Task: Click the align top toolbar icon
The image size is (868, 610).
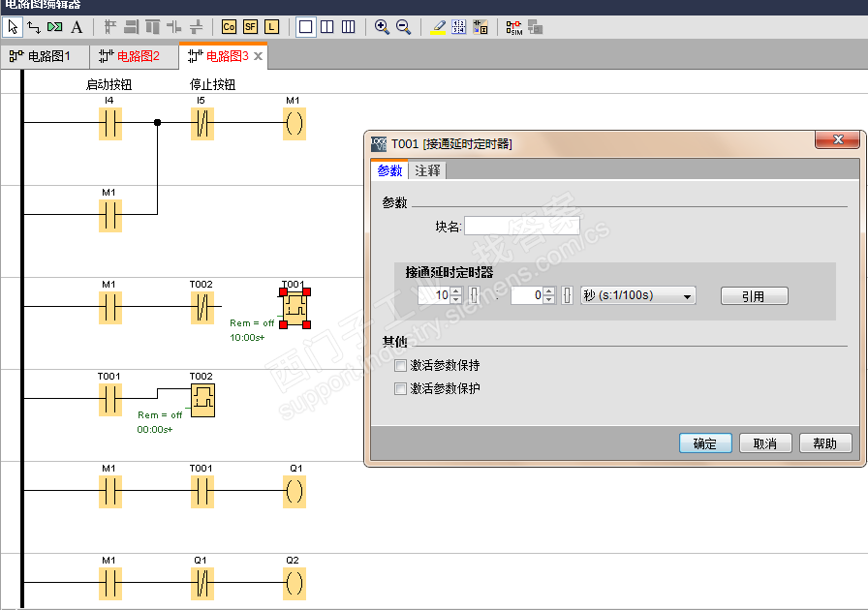Action: [153, 26]
